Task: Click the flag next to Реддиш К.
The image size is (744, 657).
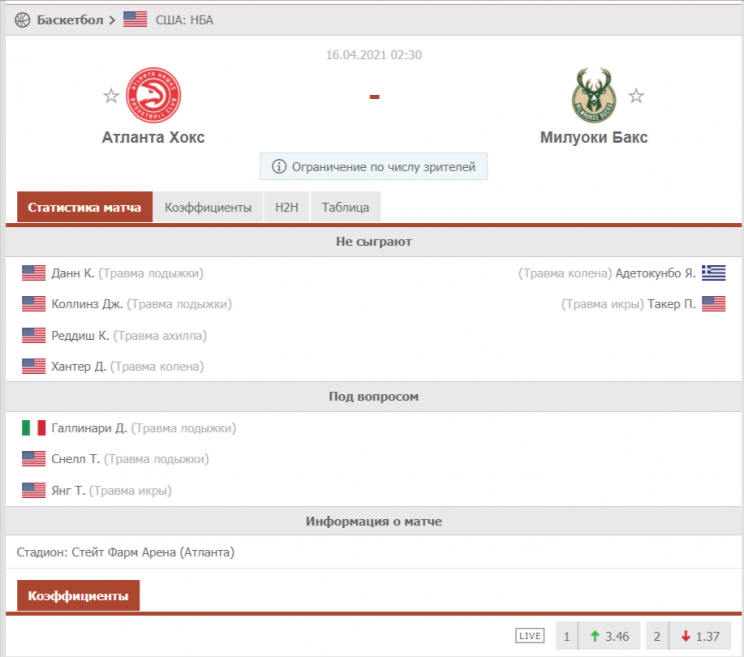Action: pyautogui.click(x=34, y=335)
